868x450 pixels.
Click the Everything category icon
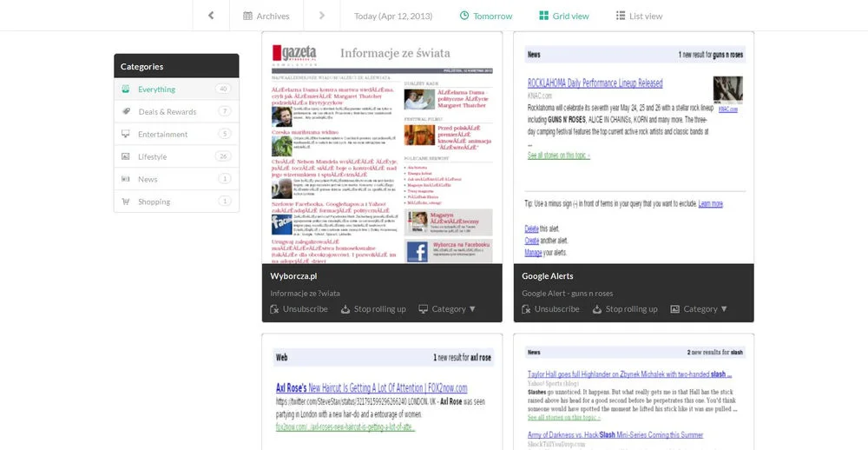coord(126,89)
